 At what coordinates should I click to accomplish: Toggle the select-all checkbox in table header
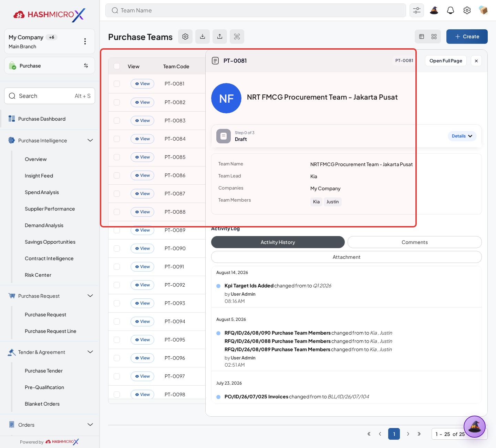point(117,66)
